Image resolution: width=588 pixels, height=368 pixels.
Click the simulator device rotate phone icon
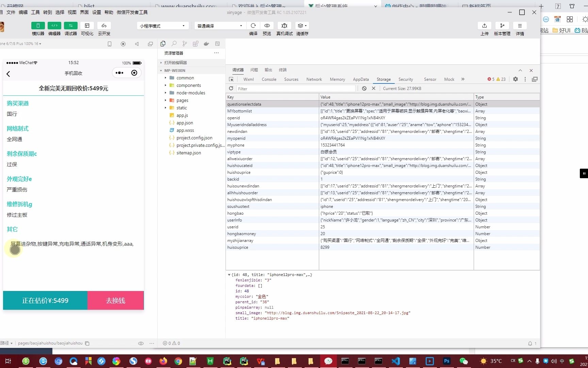tap(110, 44)
